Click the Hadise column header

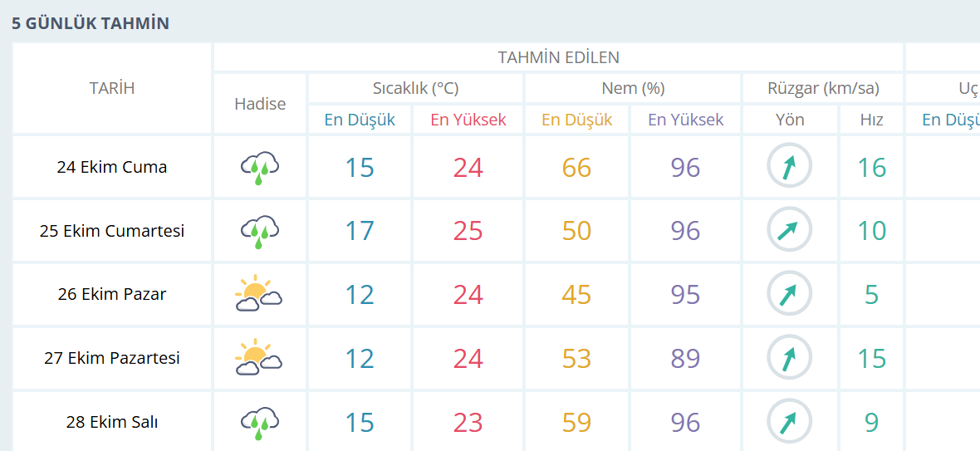click(260, 104)
